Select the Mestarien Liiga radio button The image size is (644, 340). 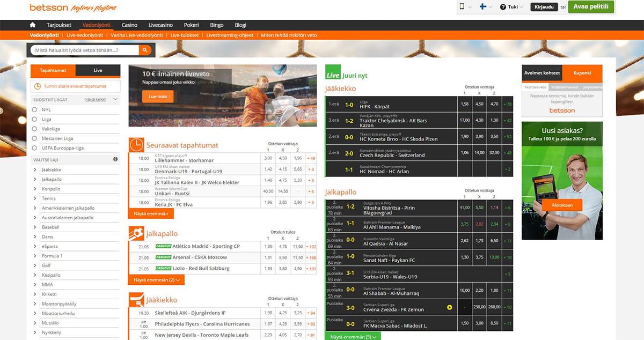click(35, 138)
